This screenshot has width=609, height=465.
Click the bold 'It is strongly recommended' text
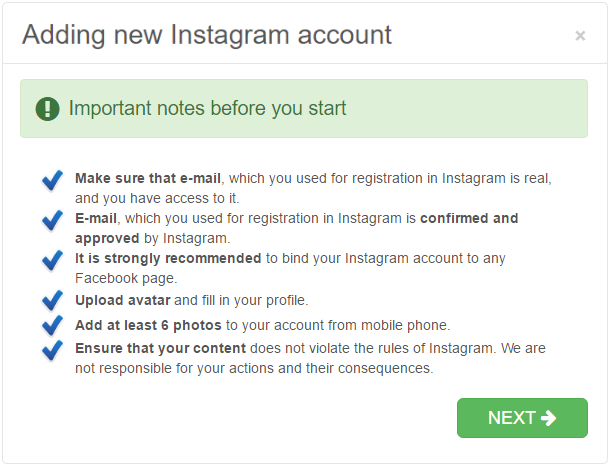click(168, 259)
